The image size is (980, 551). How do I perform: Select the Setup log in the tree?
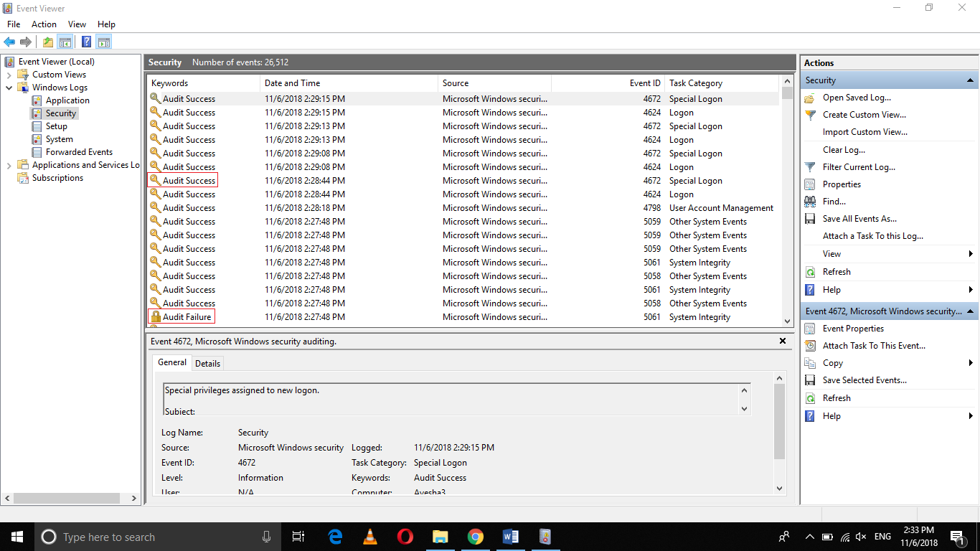tap(57, 126)
